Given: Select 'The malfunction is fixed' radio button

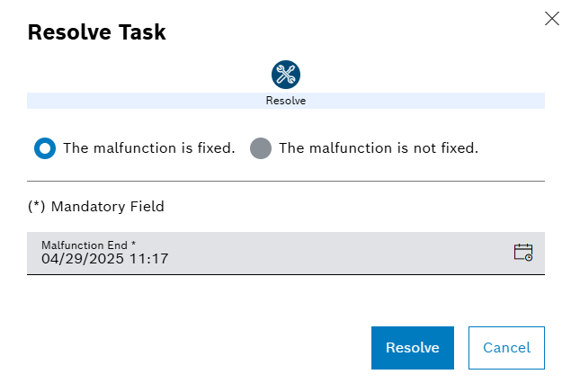Looking at the screenshot, I should click(45, 148).
